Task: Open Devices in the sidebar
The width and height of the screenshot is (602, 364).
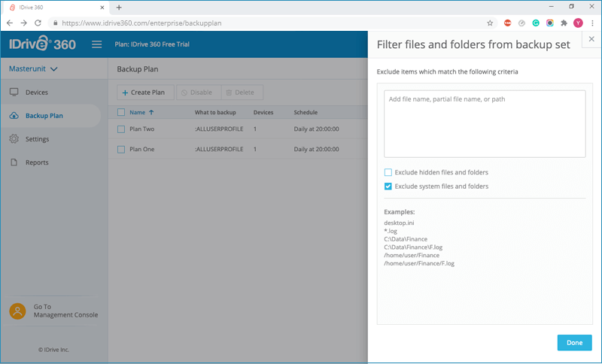Action: click(x=50, y=93)
